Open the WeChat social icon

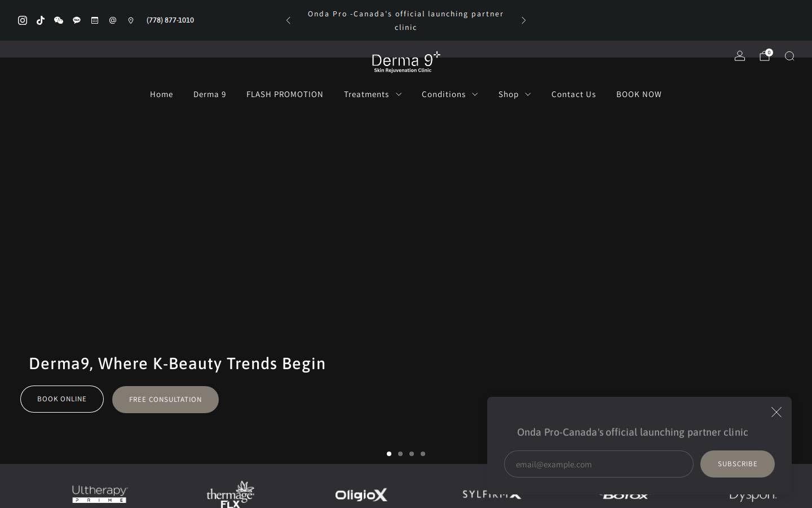59,20
